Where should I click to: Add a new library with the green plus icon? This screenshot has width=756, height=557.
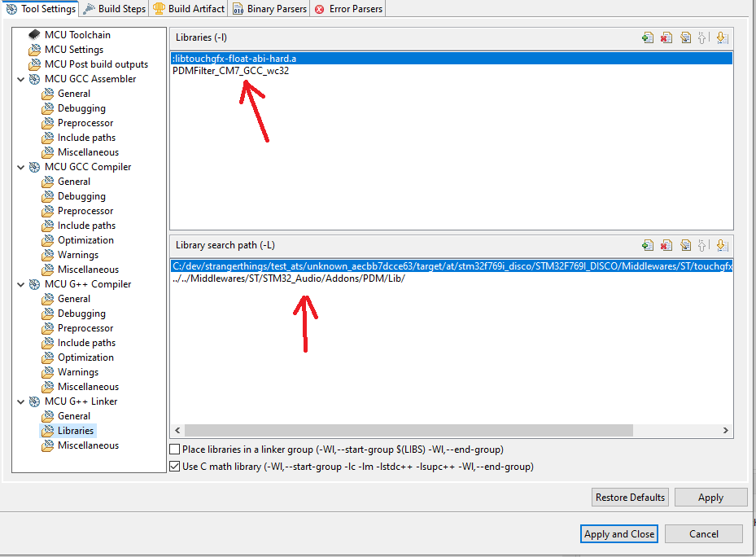point(648,37)
